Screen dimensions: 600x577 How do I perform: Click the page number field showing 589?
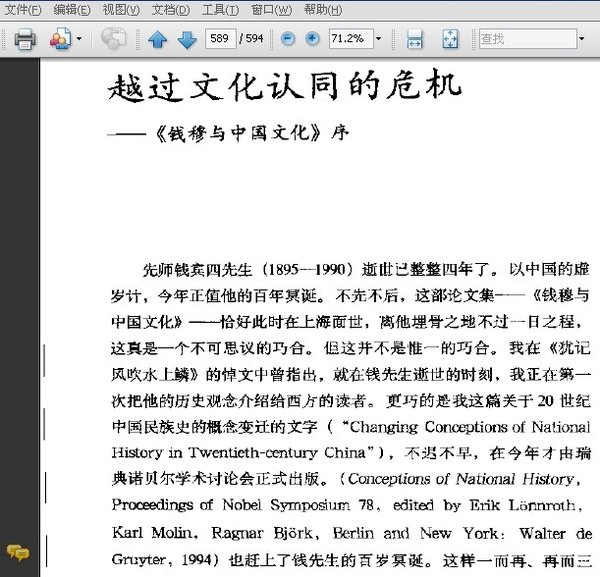tap(220, 38)
